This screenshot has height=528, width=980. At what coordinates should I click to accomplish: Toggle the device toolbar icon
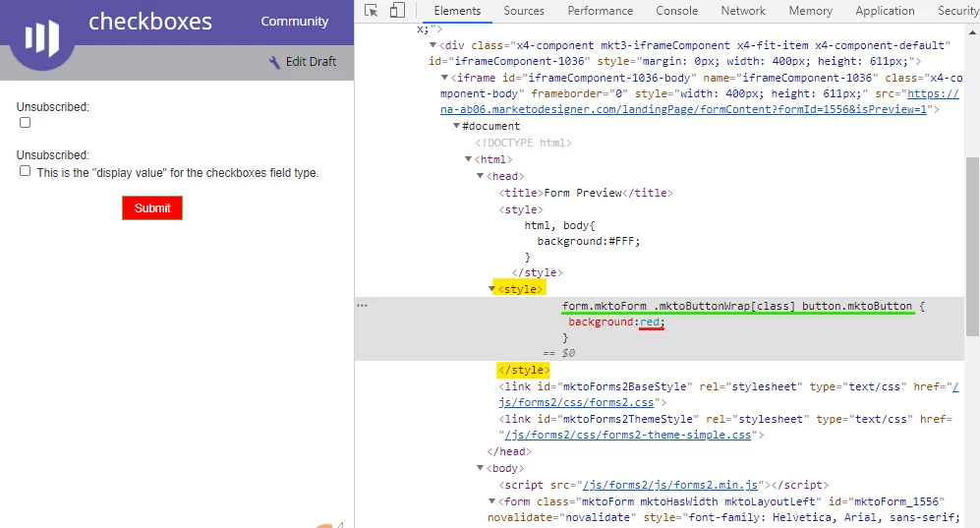pos(397,11)
